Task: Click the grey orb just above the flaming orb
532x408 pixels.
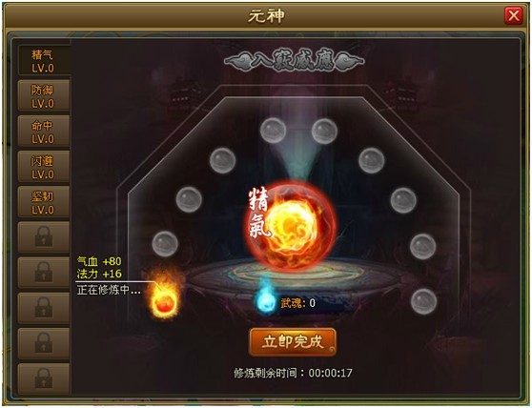Action: tap(165, 244)
